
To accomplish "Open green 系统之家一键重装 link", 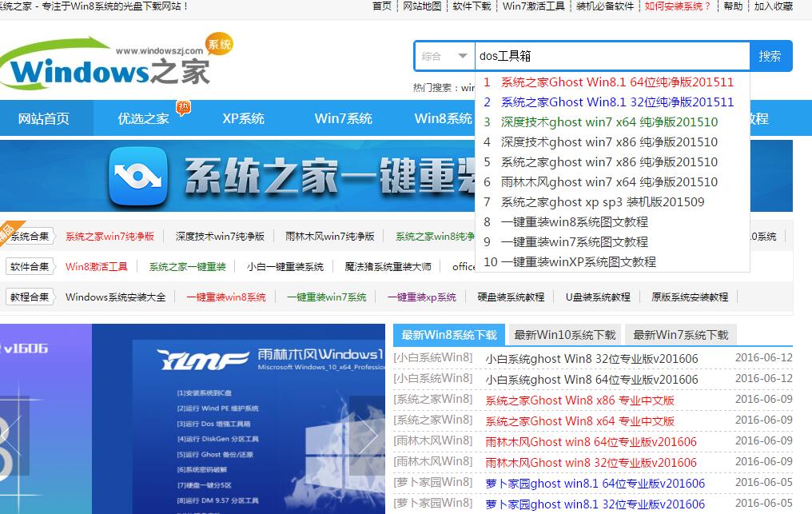I will pos(188,266).
